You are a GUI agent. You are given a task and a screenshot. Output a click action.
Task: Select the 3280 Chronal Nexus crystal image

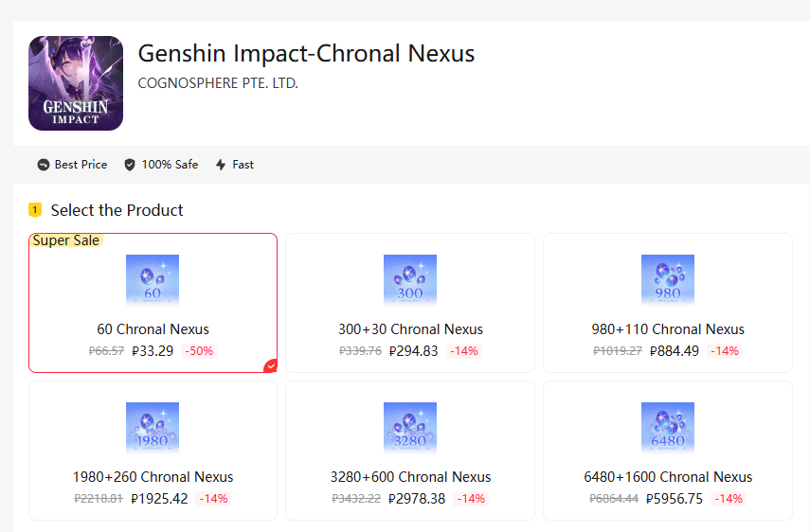click(x=410, y=428)
